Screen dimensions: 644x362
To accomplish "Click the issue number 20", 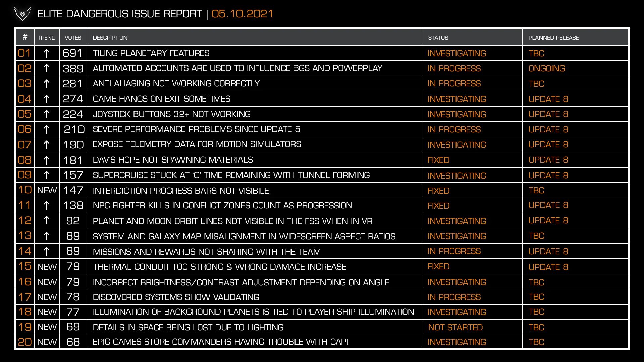I will pos(25,342).
